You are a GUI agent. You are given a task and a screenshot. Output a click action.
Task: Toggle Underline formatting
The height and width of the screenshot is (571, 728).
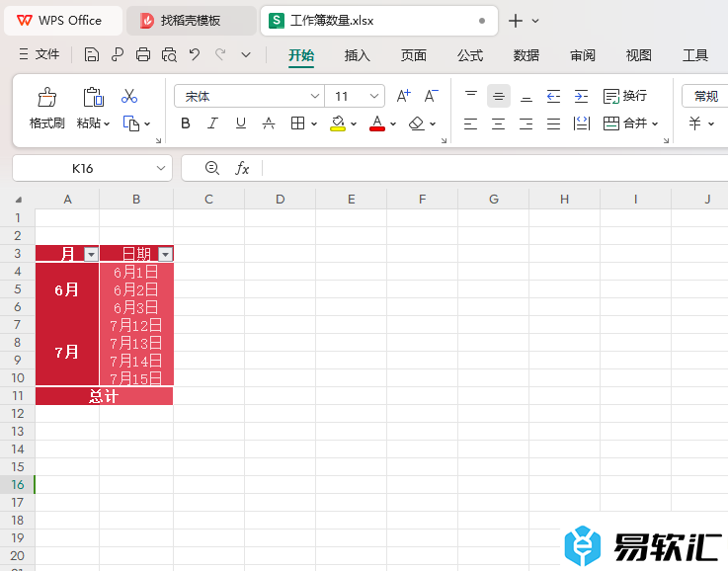(240, 123)
